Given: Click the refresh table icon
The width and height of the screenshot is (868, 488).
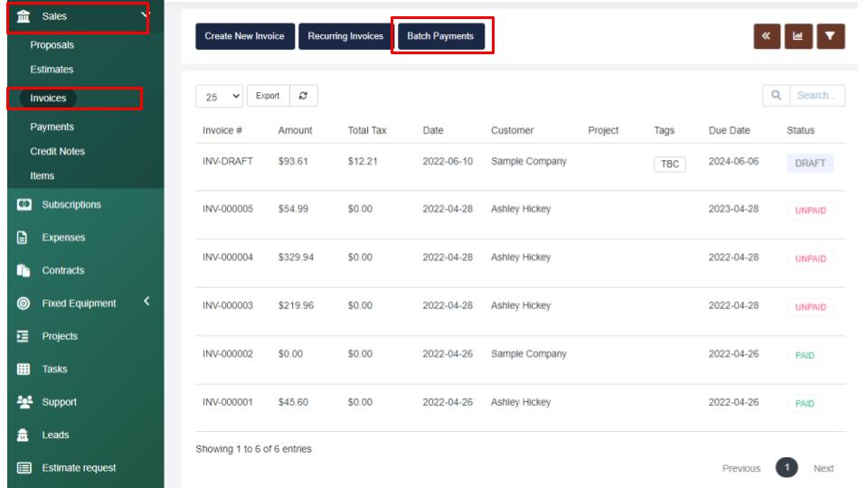Looking at the screenshot, I should [x=303, y=96].
